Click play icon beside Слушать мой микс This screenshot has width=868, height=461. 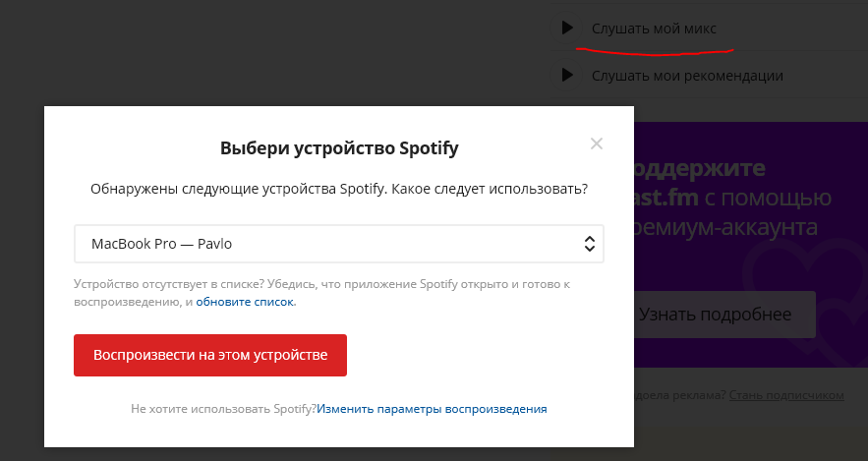[567, 28]
